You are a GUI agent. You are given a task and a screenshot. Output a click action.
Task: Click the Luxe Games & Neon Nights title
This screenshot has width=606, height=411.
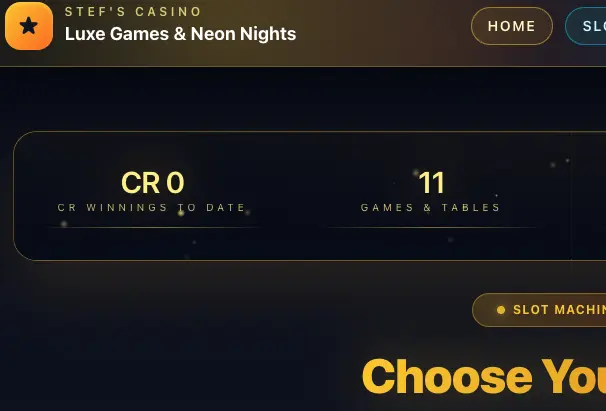(180, 34)
